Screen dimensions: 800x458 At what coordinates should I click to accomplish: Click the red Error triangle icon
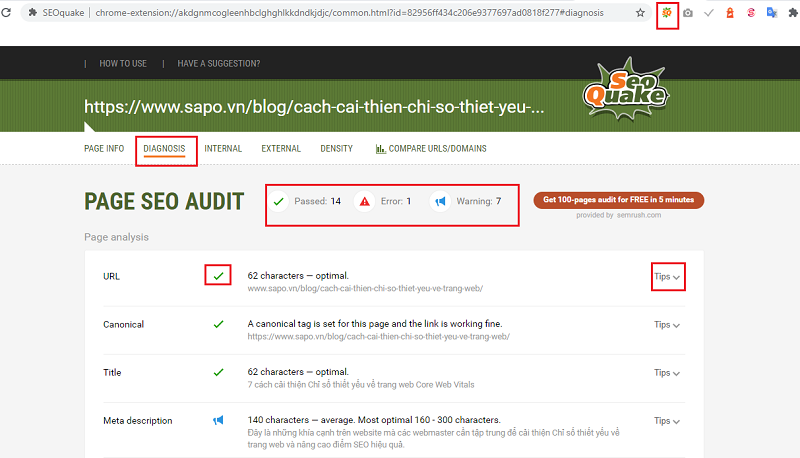click(x=364, y=201)
